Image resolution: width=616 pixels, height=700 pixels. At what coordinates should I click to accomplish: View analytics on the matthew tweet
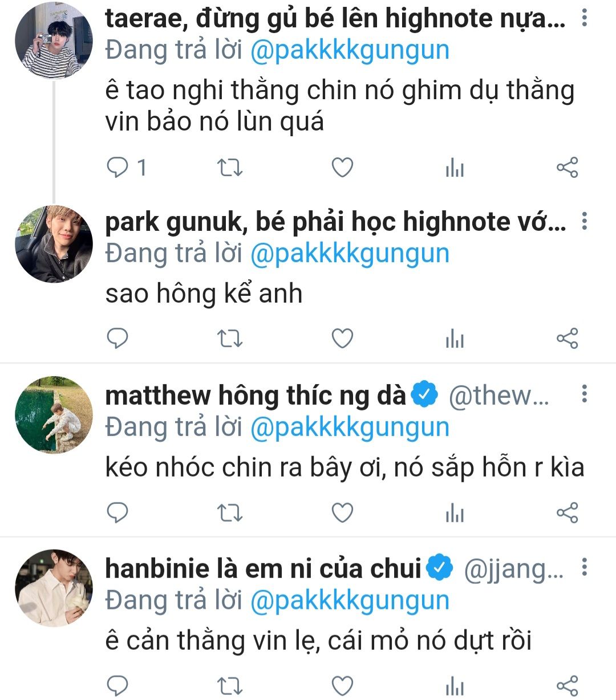[455, 514]
